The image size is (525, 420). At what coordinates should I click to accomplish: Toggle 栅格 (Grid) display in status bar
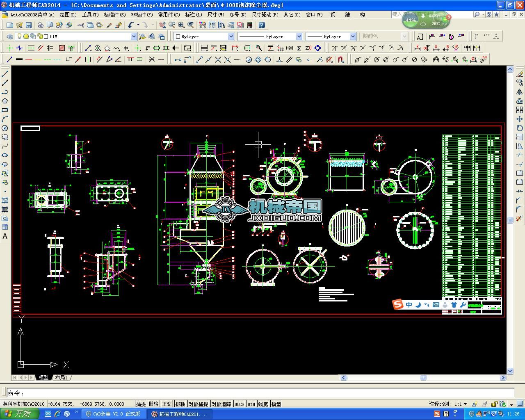point(153,404)
